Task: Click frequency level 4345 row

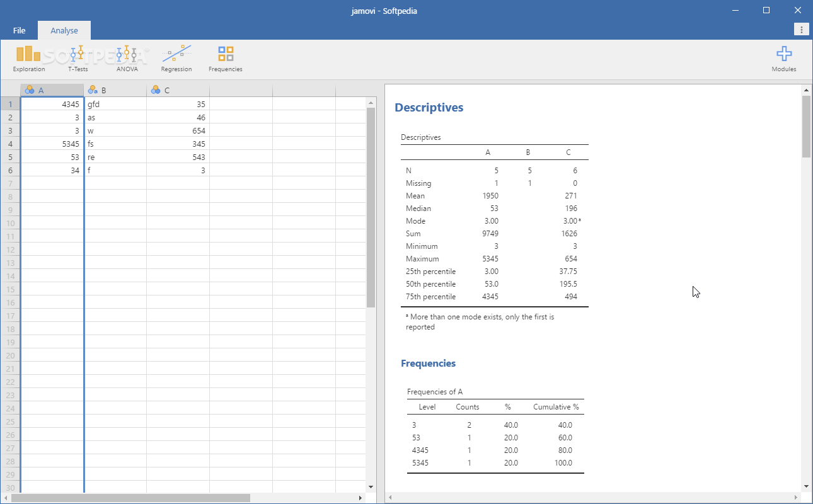Action: [495, 450]
